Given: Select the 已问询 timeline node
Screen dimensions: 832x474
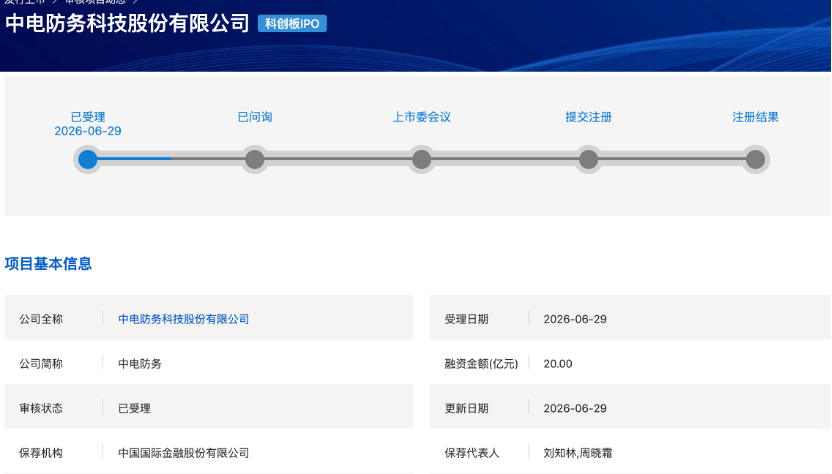Looking at the screenshot, I should click(255, 159).
